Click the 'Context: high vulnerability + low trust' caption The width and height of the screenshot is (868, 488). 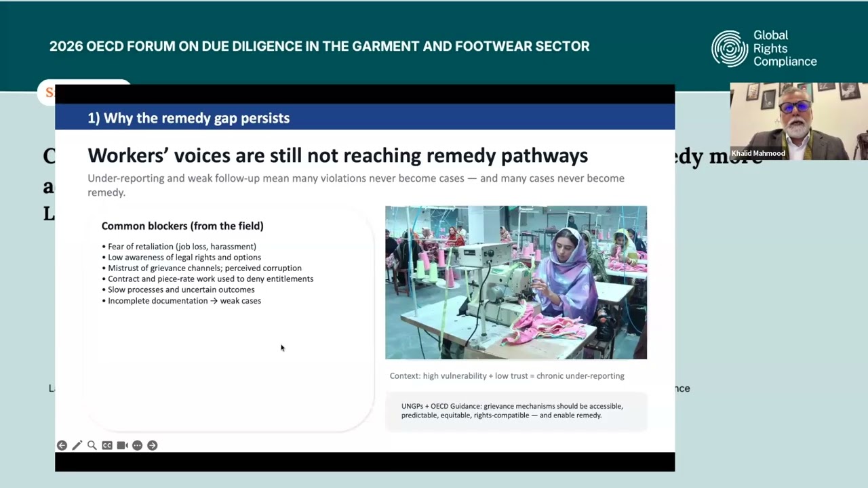tap(507, 375)
